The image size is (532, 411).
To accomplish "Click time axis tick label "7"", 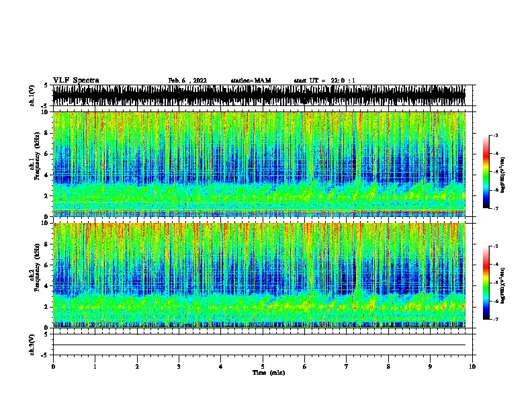I will click(347, 367).
